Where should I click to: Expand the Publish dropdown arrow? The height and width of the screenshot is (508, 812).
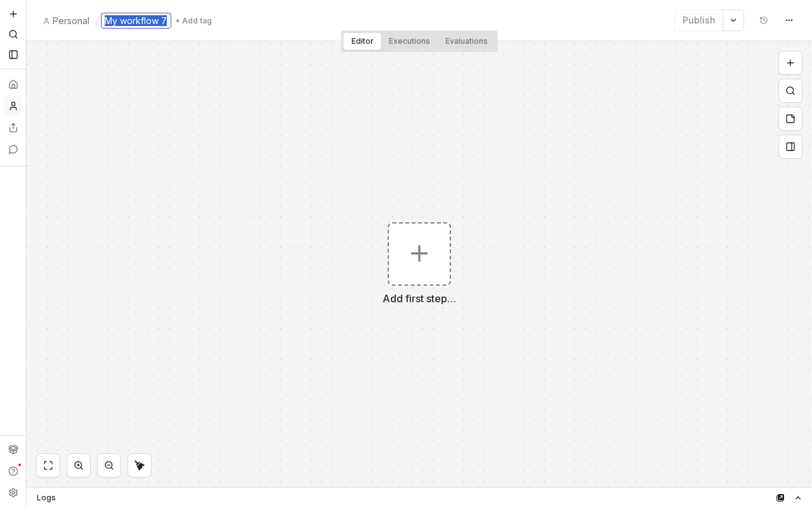tap(733, 20)
